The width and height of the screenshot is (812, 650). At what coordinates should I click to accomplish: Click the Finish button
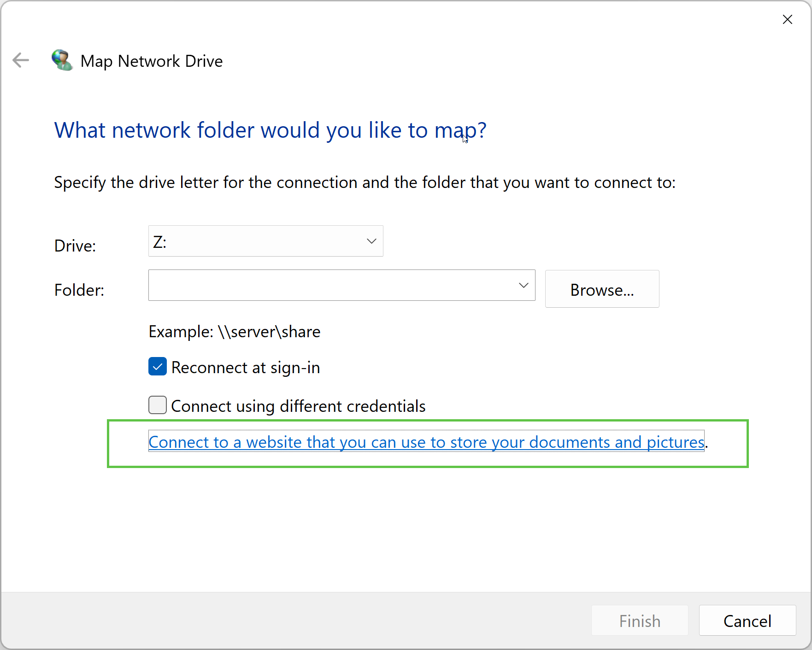640,621
